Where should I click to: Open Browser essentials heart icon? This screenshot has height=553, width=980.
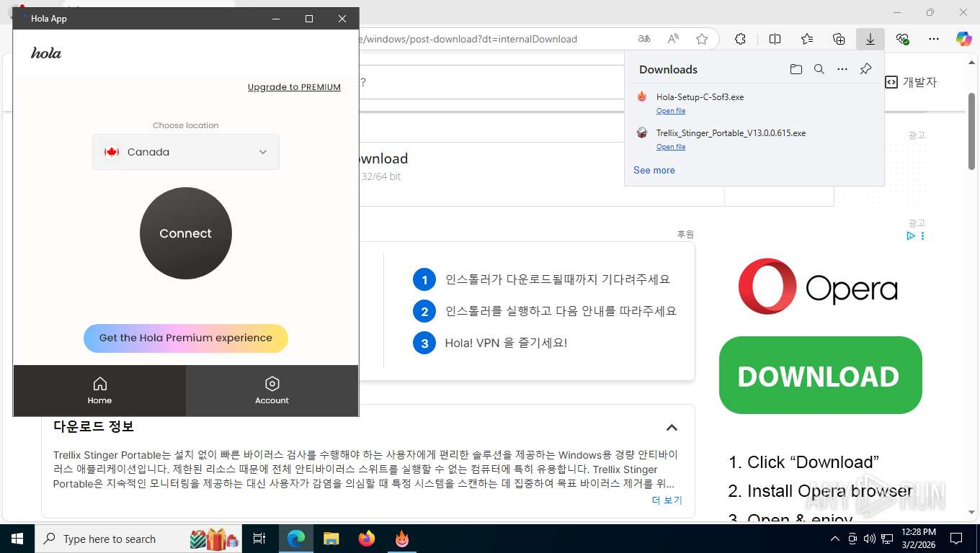click(902, 39)
